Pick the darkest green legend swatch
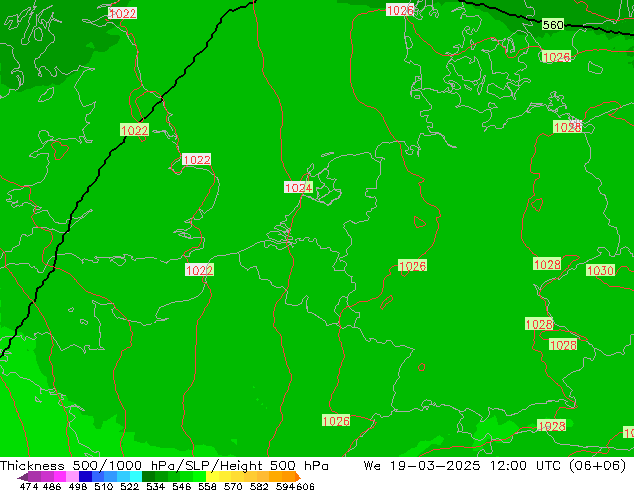The height and width of the screenshot is (490, 634). [148, 476]
